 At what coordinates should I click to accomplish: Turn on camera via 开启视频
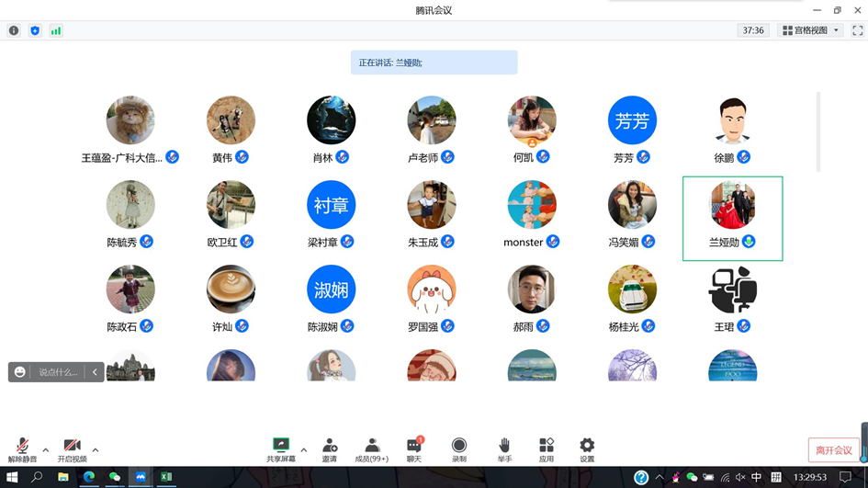(72, 449)
